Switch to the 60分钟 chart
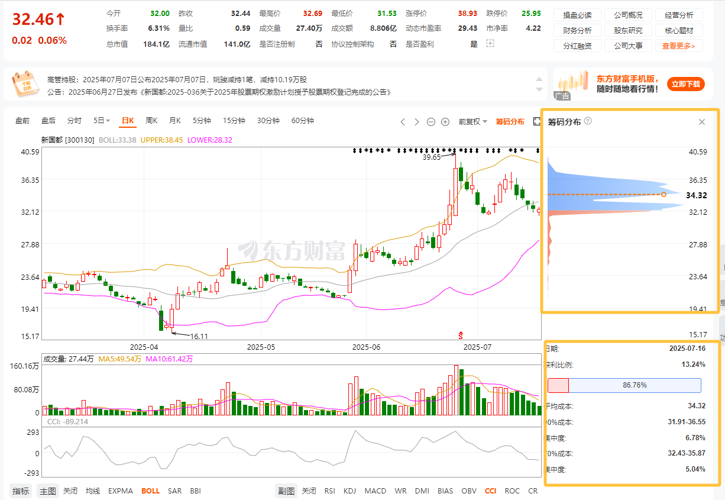Image resolution: width=725 pixels, height=500 pixels. tap(302, 120)
